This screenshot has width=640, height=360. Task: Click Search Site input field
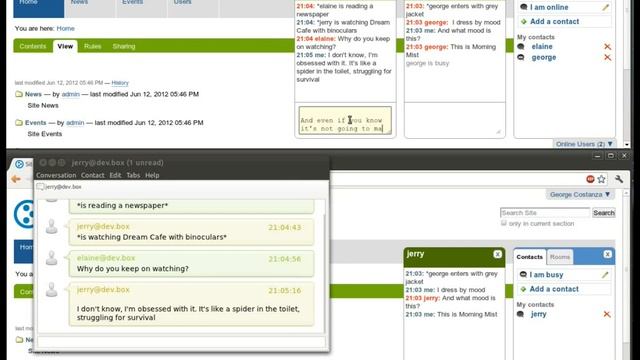(545, 213)
